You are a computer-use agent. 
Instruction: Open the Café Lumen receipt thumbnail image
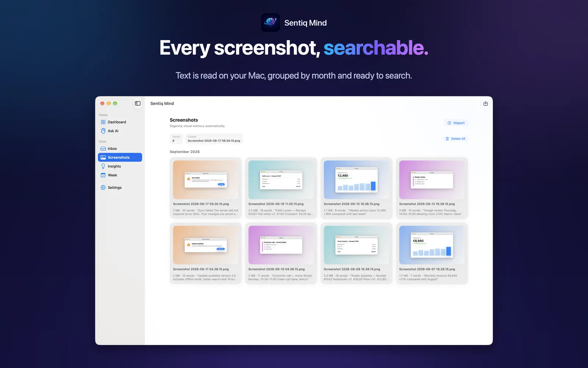pyautogui.click(x=281, y=180)
